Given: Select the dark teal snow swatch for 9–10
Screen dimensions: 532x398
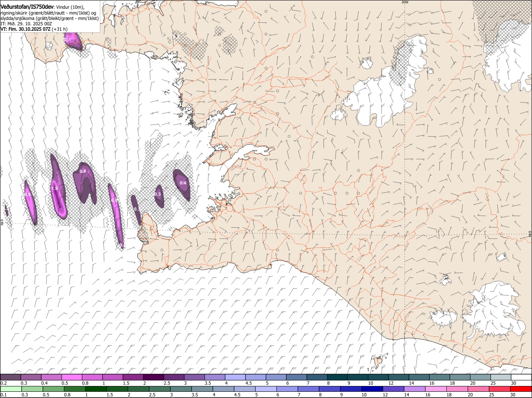Looking at the screenshot, I should 357,377.
